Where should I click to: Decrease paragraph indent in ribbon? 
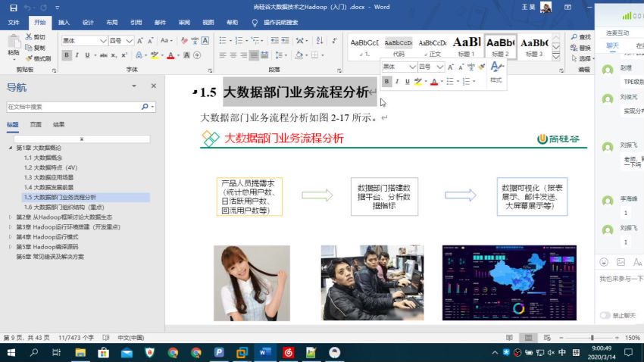[x=274, y=40]
